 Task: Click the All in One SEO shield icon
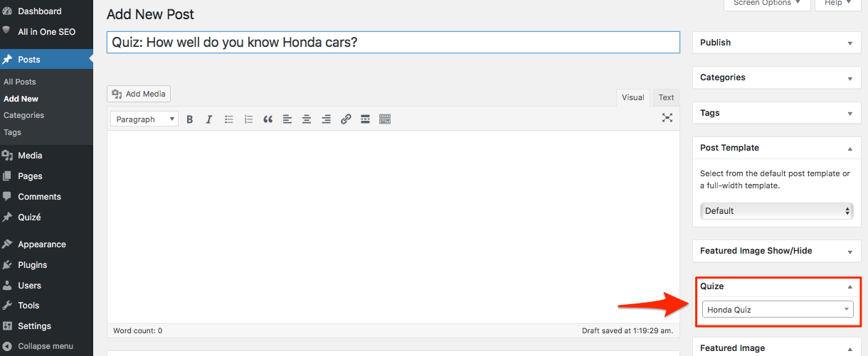7,31
